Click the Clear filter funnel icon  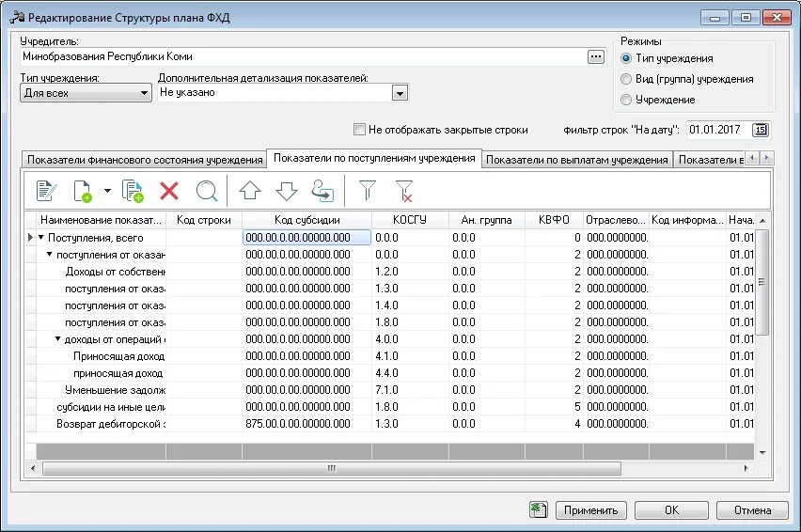click(404, 192)
